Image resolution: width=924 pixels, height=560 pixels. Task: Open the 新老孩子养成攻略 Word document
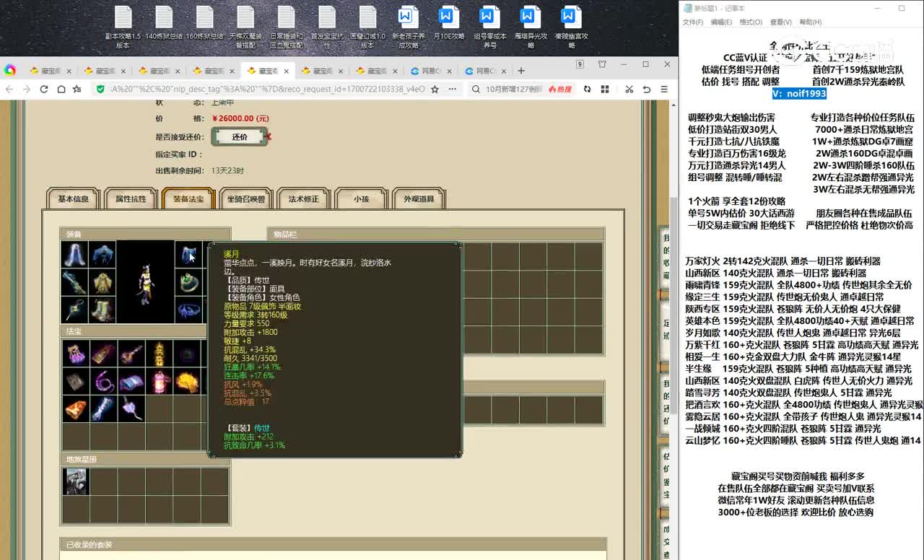[x=409, y=27]
